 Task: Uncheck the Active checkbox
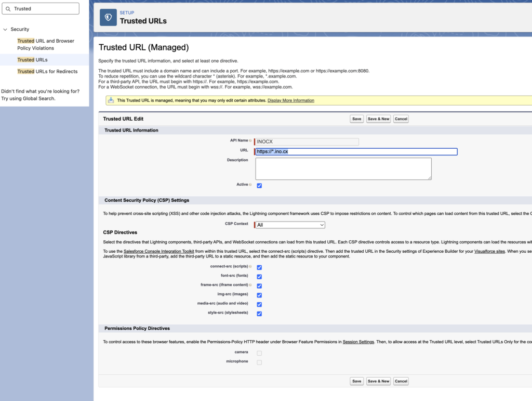tap(259, 186)
